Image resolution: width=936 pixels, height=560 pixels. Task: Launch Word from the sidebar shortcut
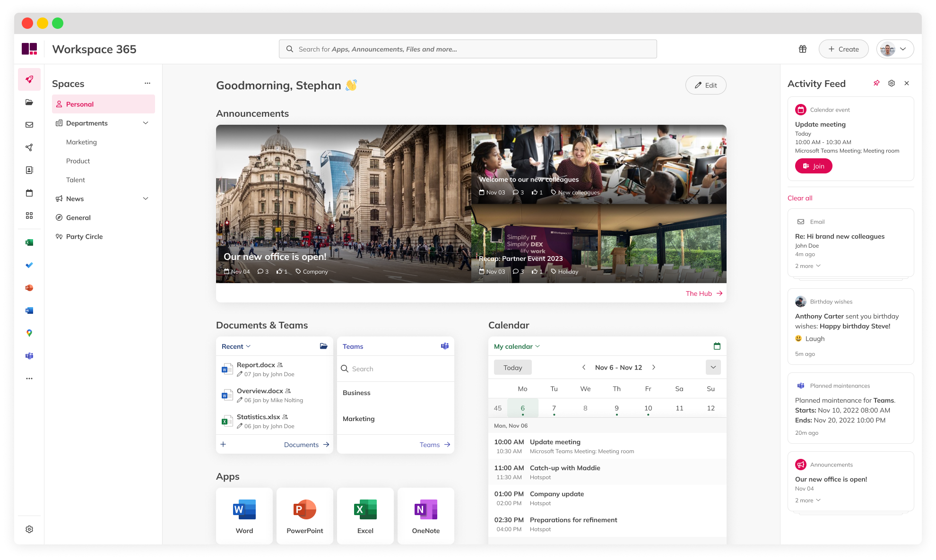point(29,310)
